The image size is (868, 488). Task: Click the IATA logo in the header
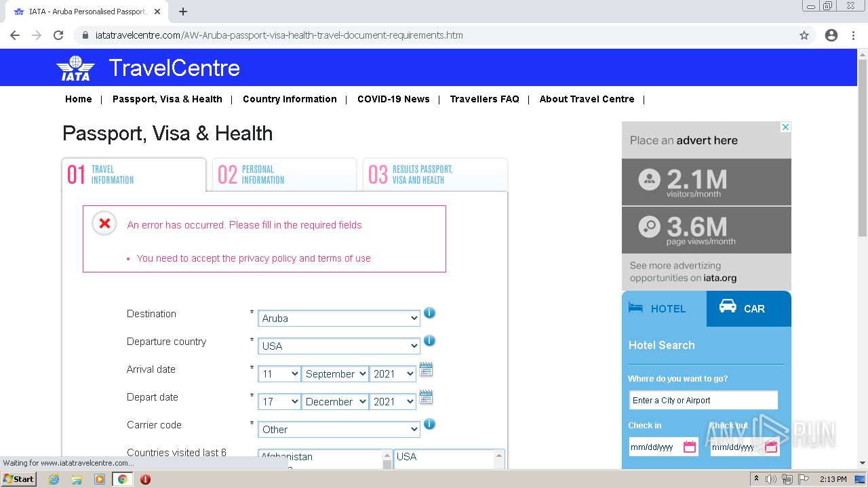[75, 68]
